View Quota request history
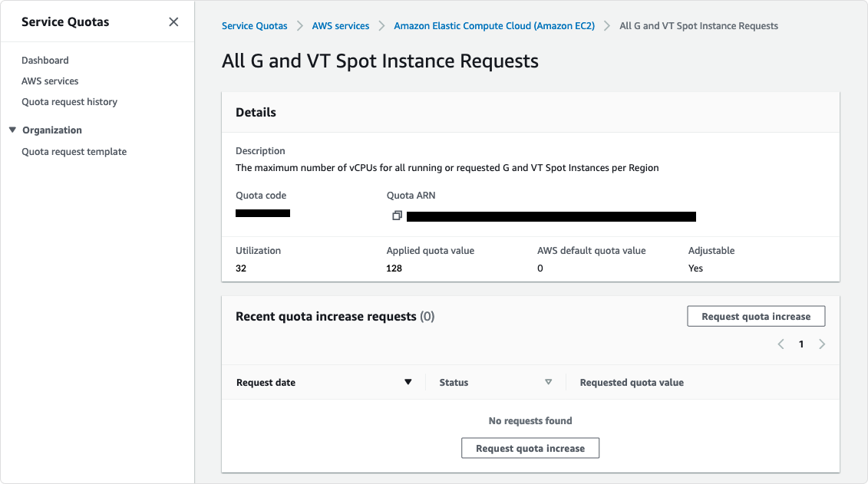The height and width of the screenshot is (484, 868). [69, 101]
